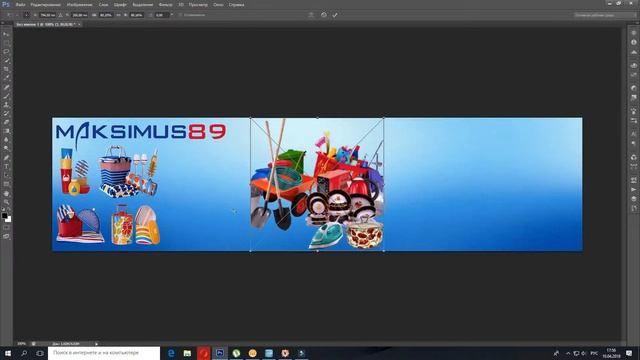Select the Eraser tool

(6, 122)
